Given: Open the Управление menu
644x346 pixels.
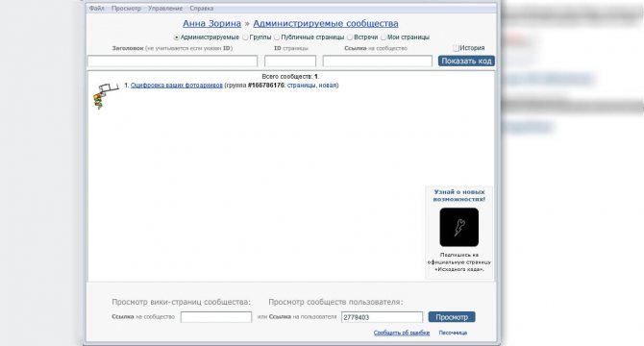Looking at the screenshot, I should 165,9.
